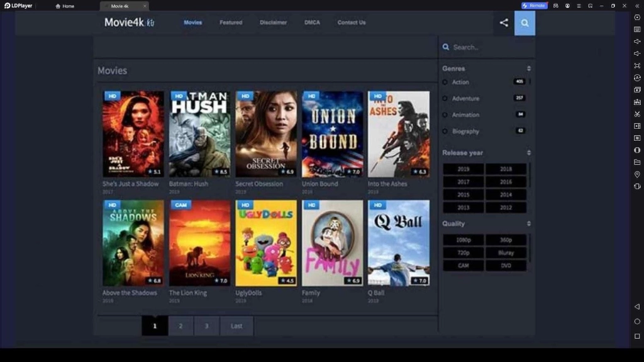644x362 pixels.
Task: Open the gamepad icon in the title bar
Action: click(x=556, y=6)
